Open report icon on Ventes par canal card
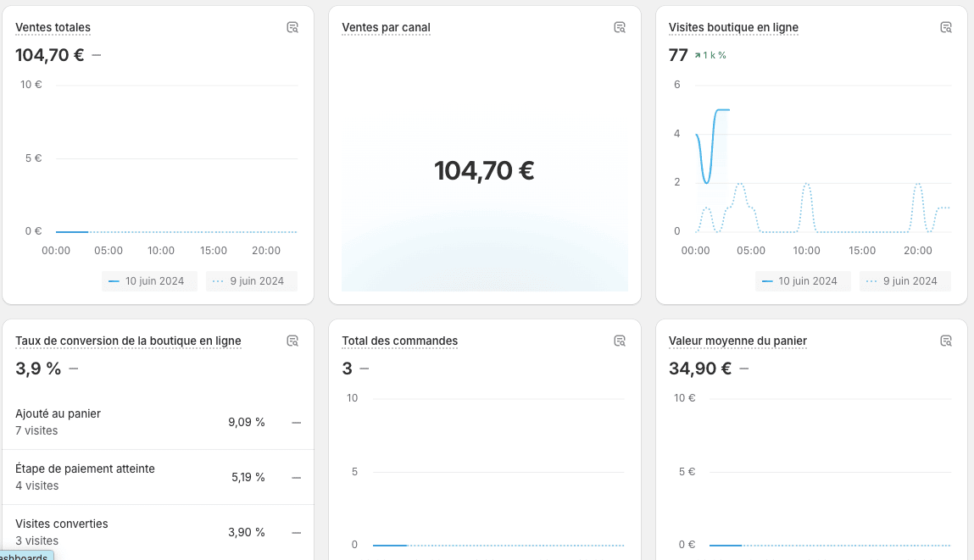The height and width of the screenshot is (560, 974). [620, 27]
